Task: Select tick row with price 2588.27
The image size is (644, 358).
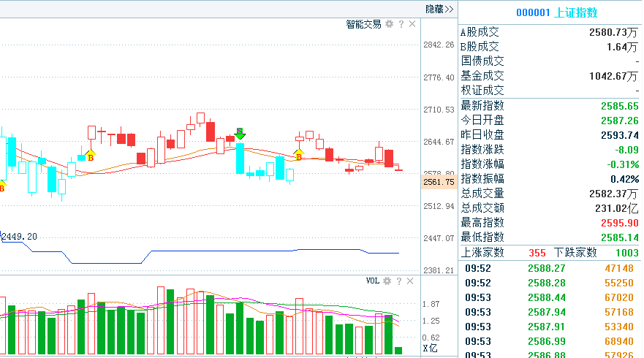Action: click(x=550, y=269)
